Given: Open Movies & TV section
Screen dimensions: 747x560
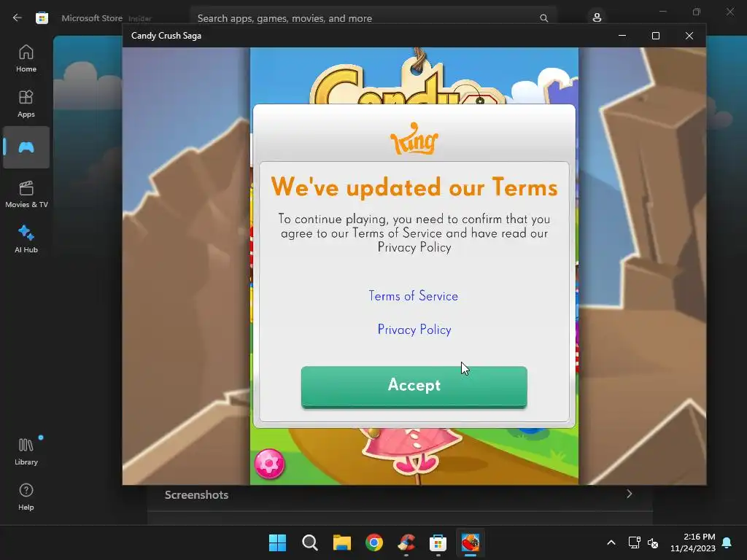Looking at the screenshot, I should (x=26, y=194).
